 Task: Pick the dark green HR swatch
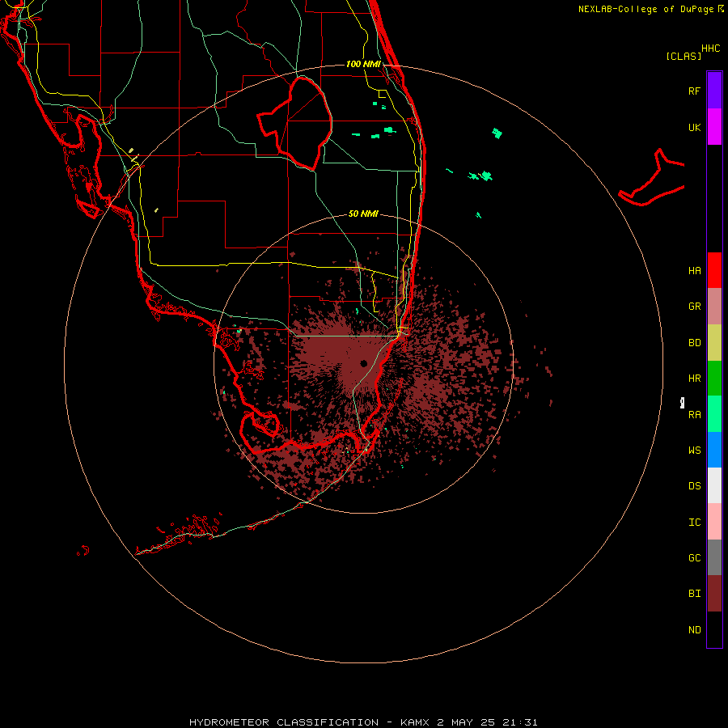pyautogui.click(x=714, y=379)
